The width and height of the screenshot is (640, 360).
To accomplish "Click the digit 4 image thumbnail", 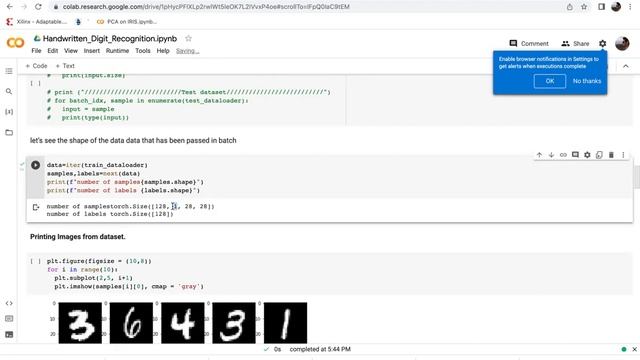I will tap(183, 323).
